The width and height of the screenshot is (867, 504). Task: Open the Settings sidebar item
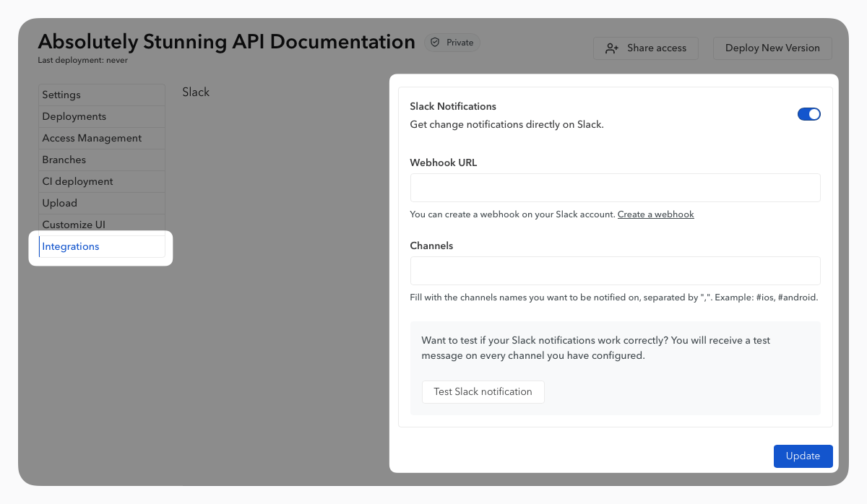[x=61, y=95]
